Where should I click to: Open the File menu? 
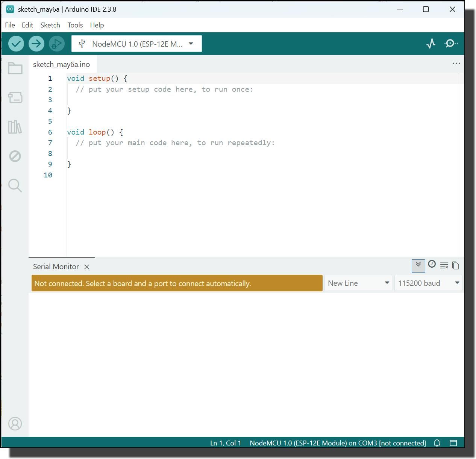[10, 25]
